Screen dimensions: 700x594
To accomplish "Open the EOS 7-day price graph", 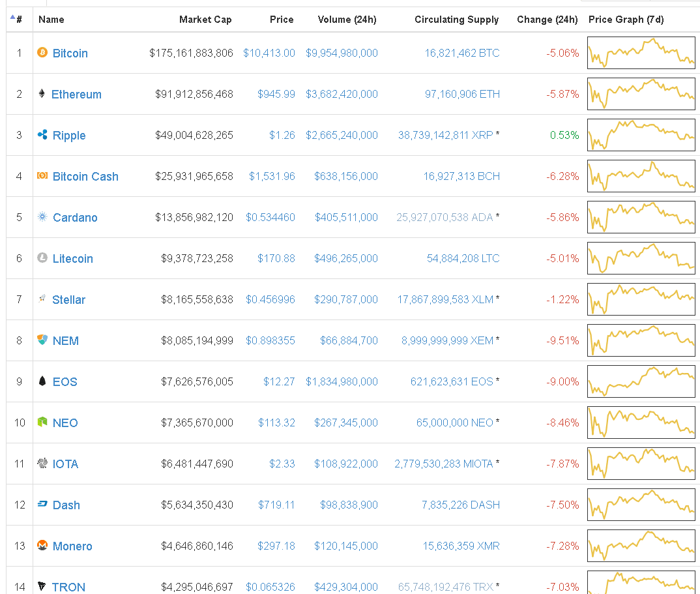I will point(641,381).
